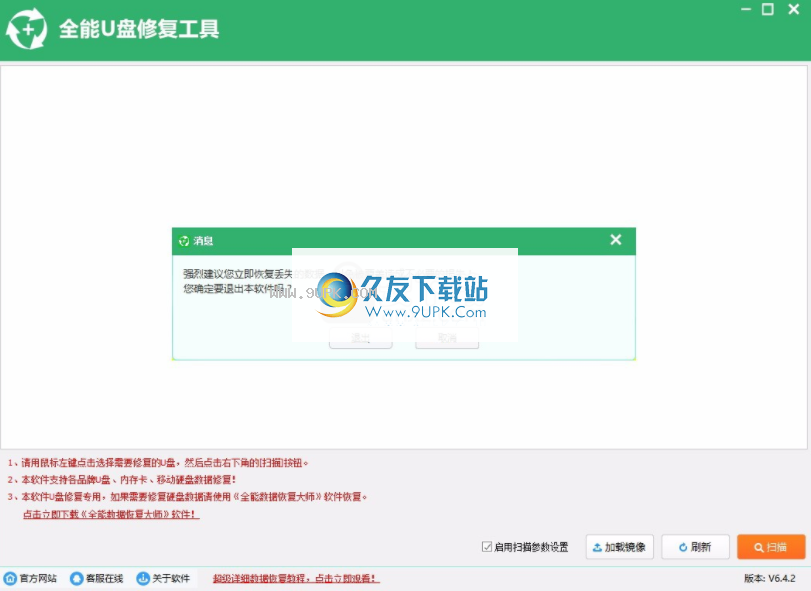Click the 加载镜像 load image button
The image size is (811, 591).
(620, 547)
